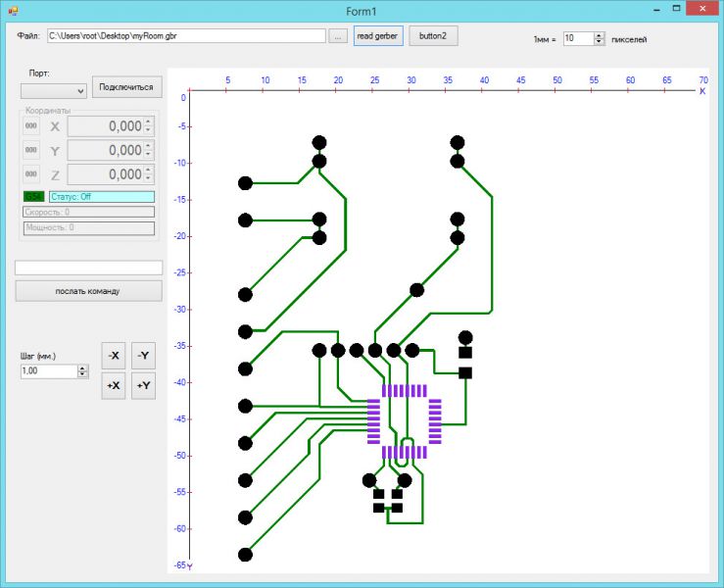The height and width of the screenshot is (588, 724).
Task: Click the Z axis zero reset button
Action: [31, 174]
